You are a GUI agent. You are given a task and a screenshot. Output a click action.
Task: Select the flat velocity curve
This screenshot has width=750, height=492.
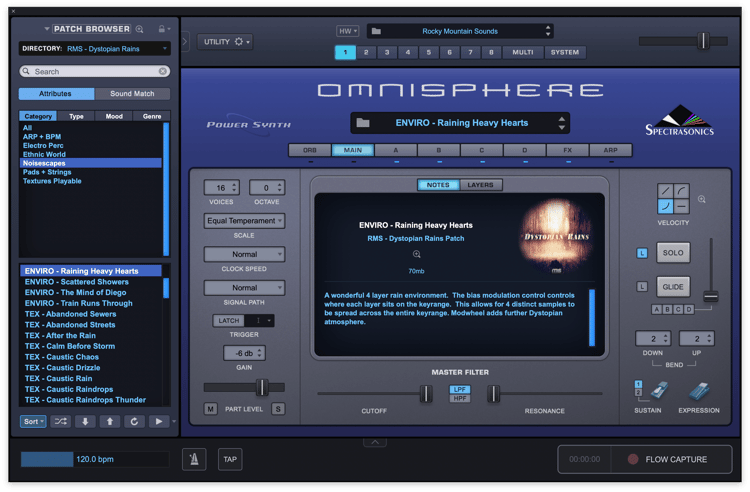point(681,206)
